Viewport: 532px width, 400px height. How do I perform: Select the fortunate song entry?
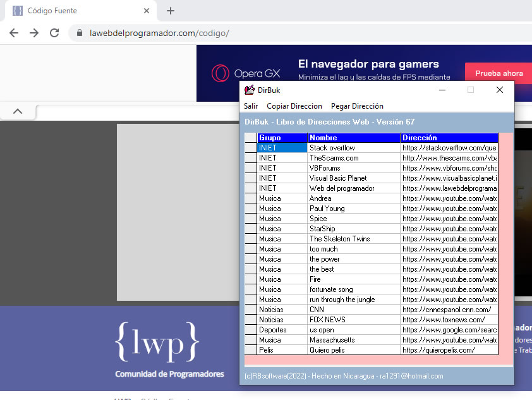[x=354, y=289]
